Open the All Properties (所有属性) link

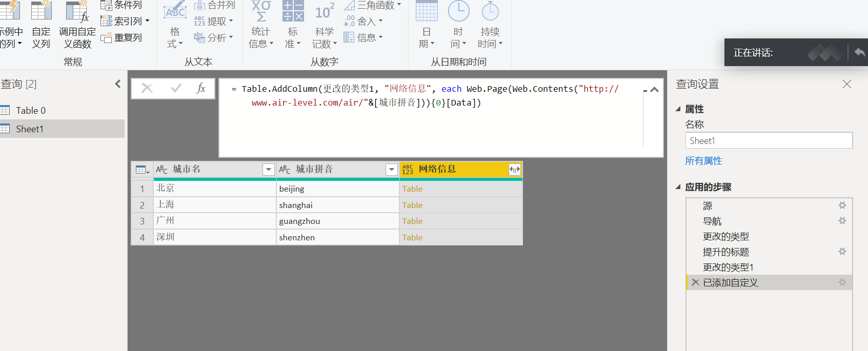click(x=703, y=161)
